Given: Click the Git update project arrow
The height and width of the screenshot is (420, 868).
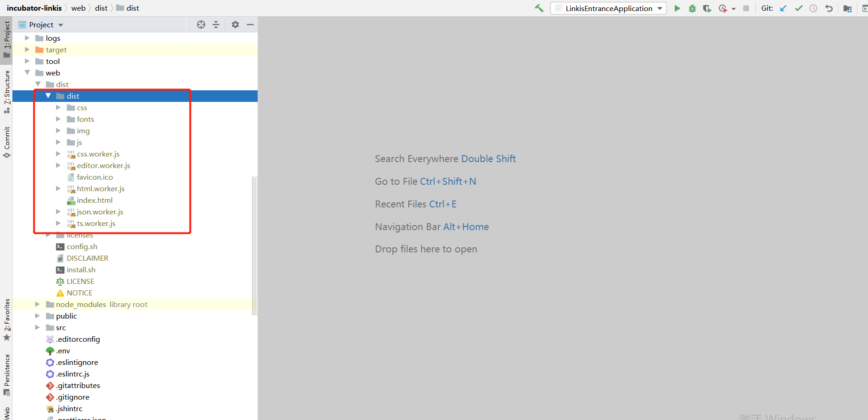Looking at the screenshot, I should pyautogui.click(x=783, y=8).
